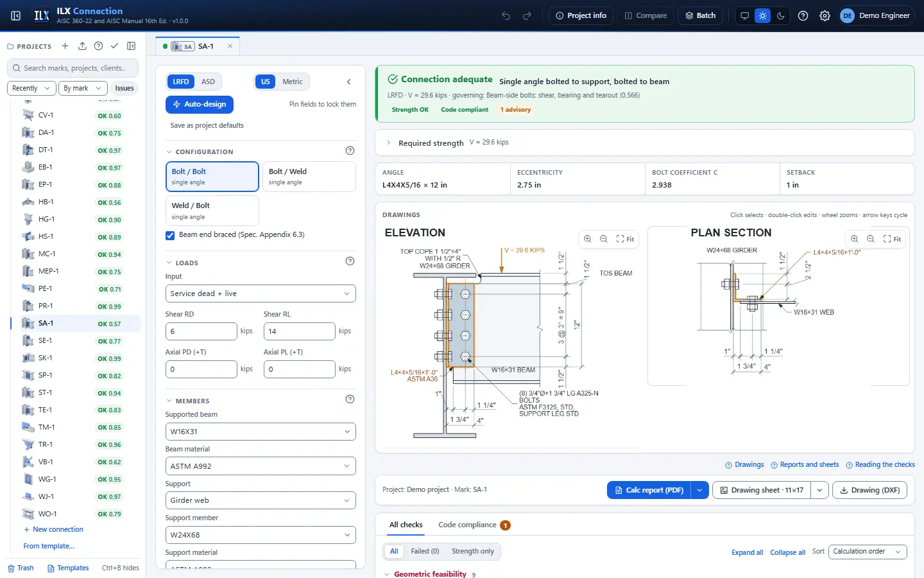Show Failed (0) checks filter
Screen dimensions: 924x578
(425, 552)
